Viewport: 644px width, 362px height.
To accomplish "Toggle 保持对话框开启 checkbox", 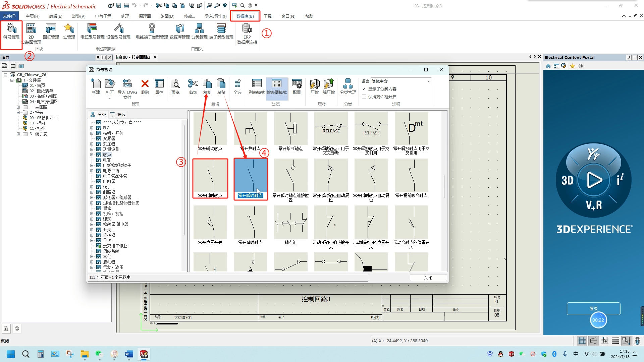I will coord(364,97).
